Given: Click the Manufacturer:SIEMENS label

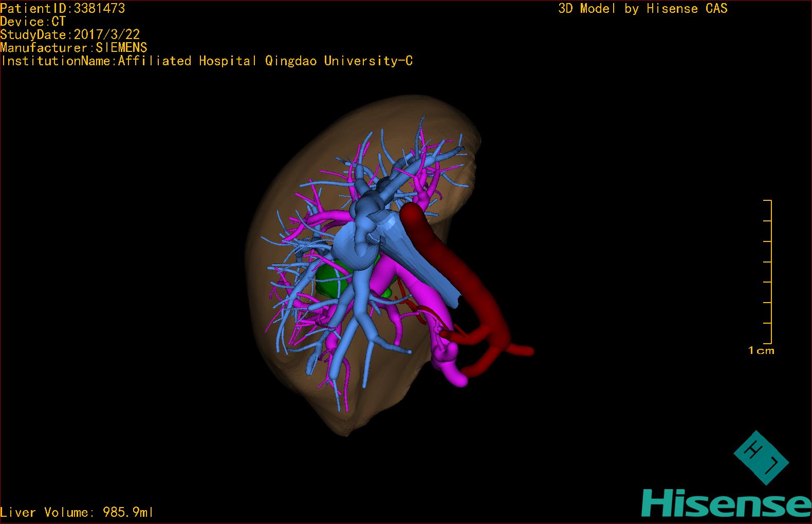Looking at the screenshot, I should tap(73, 48).
